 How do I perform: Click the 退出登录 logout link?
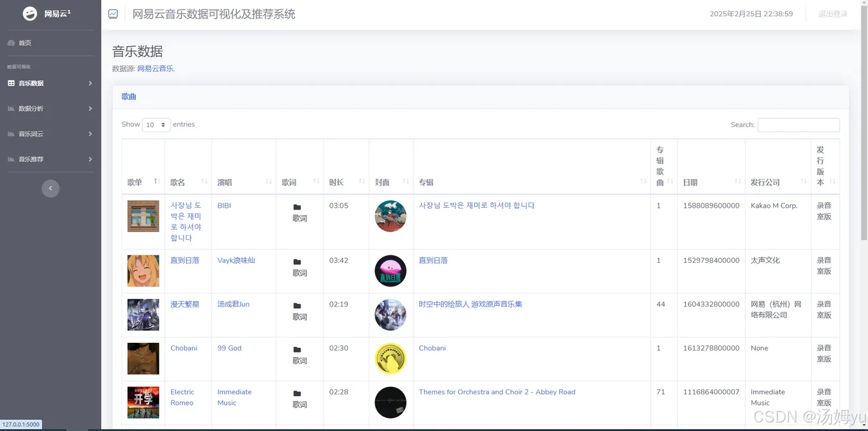tap(833, 14)
